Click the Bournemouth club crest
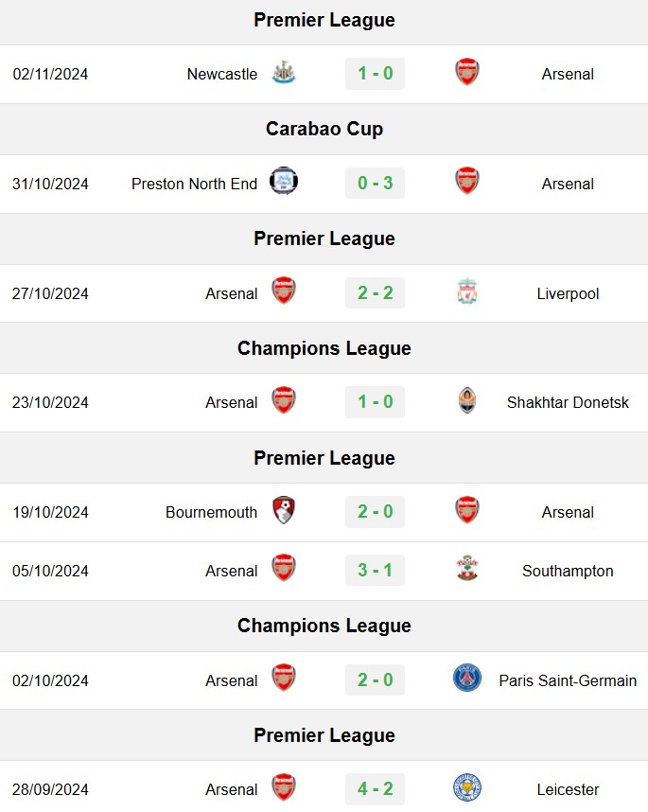 (x=284, y=510)
